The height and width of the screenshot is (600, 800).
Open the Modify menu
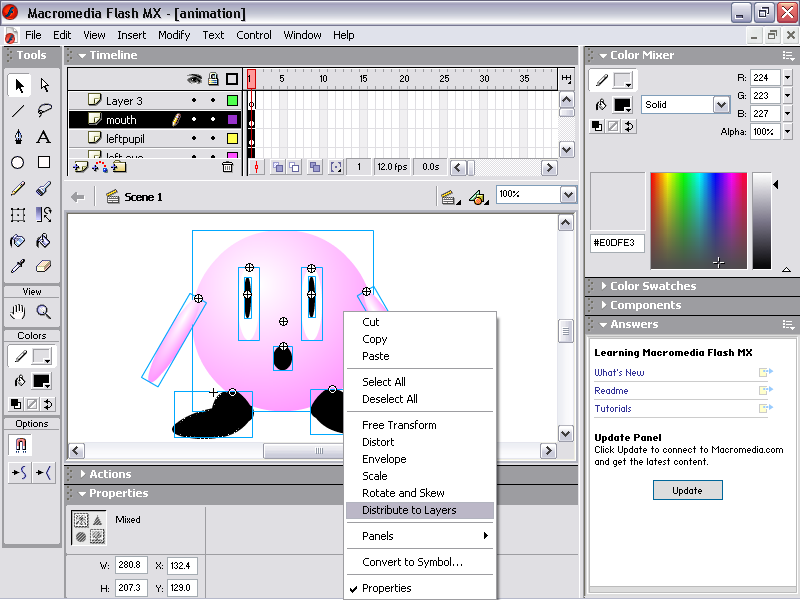pos(174,35)
